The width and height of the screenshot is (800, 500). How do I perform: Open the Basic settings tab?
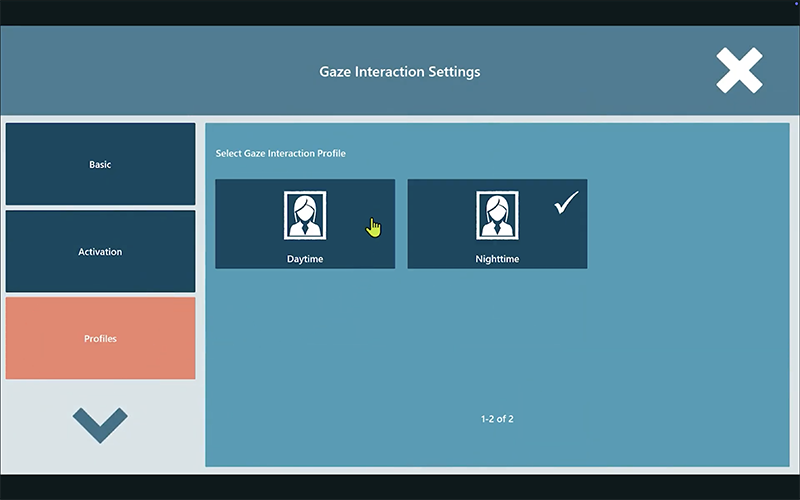coord(100,164)
